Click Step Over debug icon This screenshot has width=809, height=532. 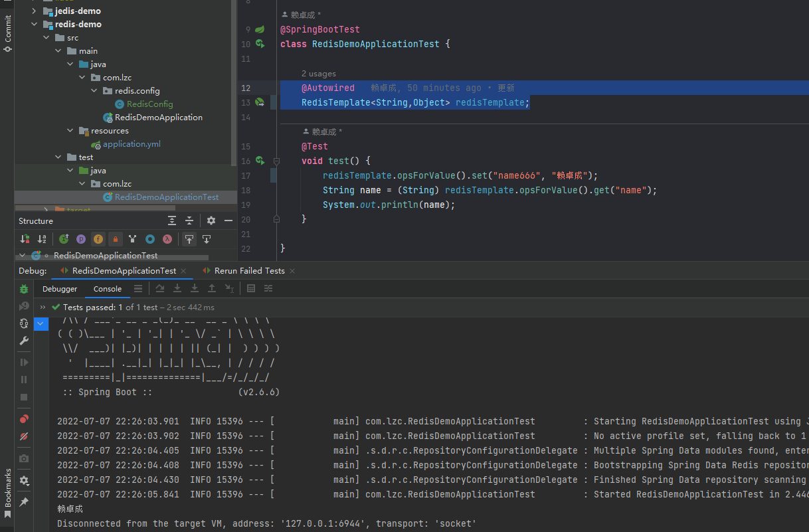(160, 289)
